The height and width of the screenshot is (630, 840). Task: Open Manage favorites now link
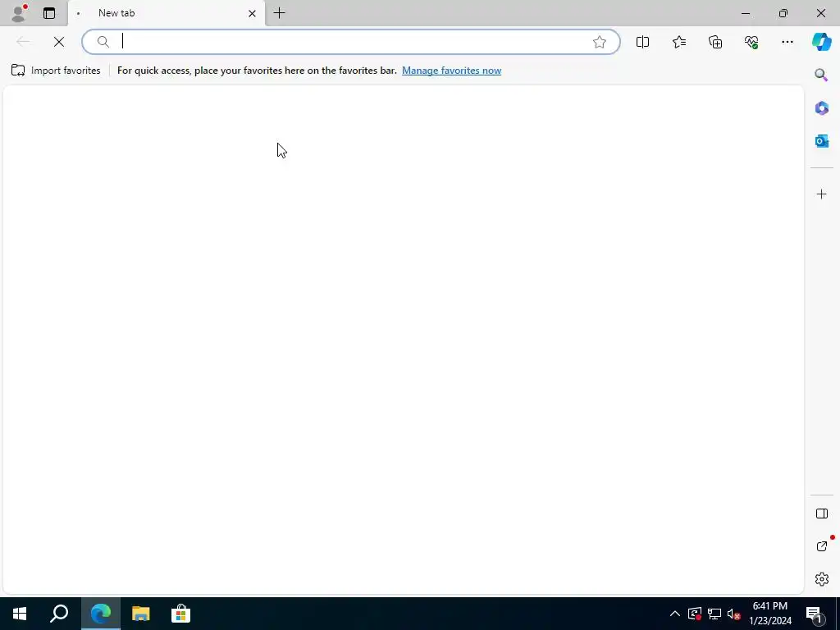coord(452,71)
